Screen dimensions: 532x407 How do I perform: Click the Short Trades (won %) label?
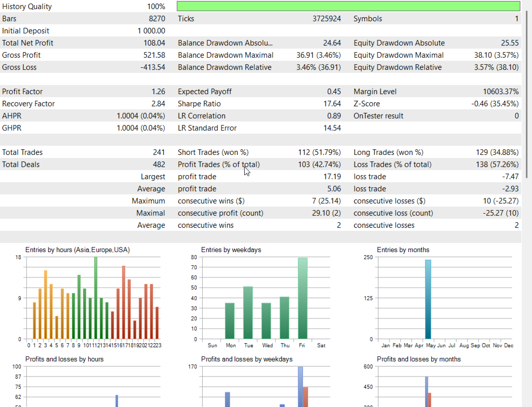pos(213,152)
